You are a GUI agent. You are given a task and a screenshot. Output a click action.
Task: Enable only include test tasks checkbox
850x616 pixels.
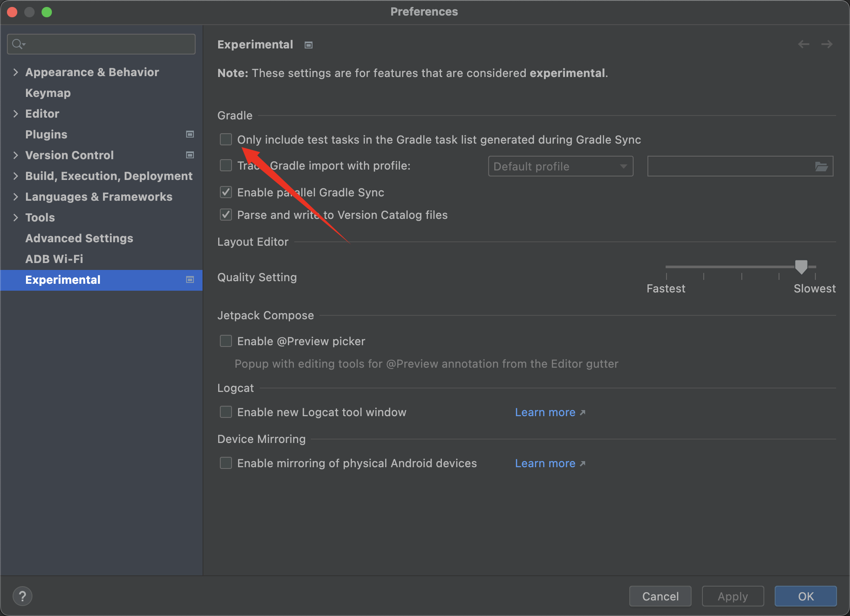coord(226,139)
